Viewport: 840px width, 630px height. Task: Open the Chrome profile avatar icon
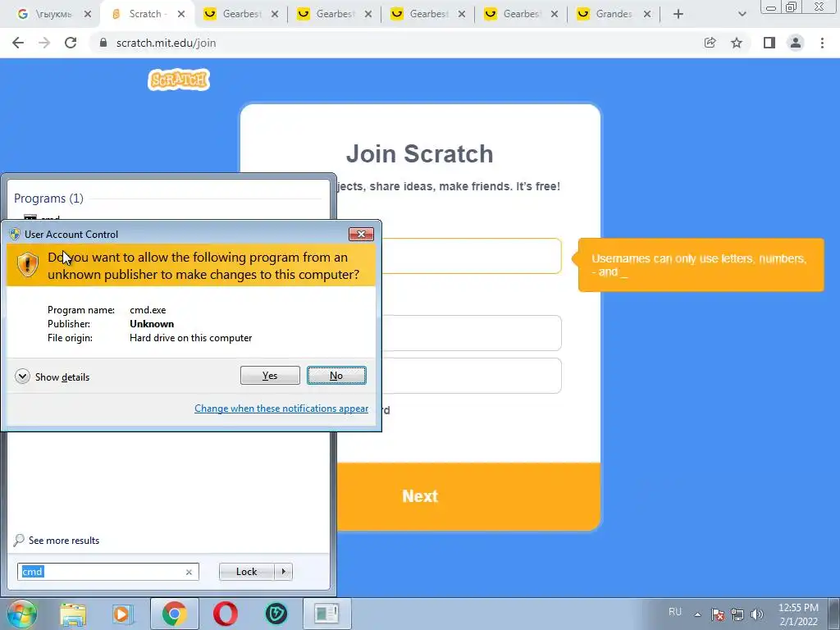(x=796, y=43)
